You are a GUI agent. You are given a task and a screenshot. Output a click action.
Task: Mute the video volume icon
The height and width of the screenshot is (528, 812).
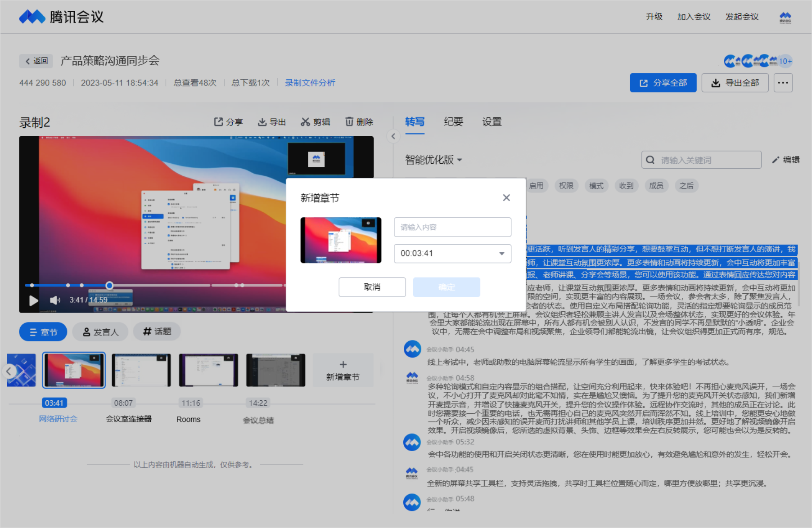55,300
